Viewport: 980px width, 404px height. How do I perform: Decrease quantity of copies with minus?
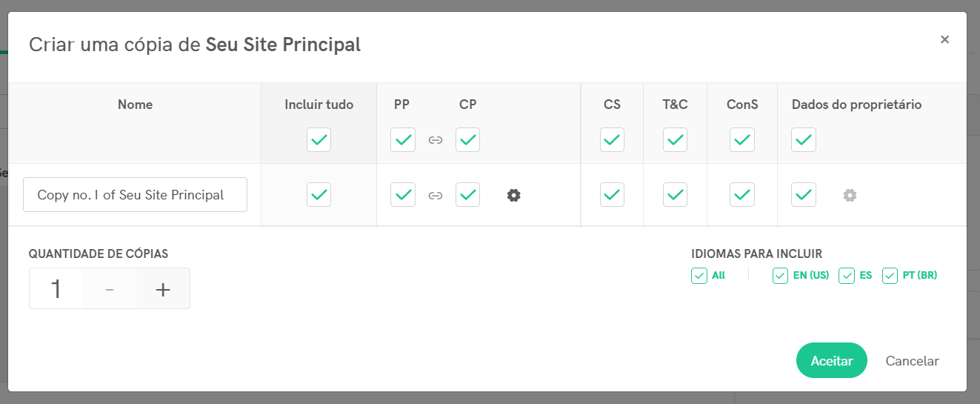click(x=110, y=289)
